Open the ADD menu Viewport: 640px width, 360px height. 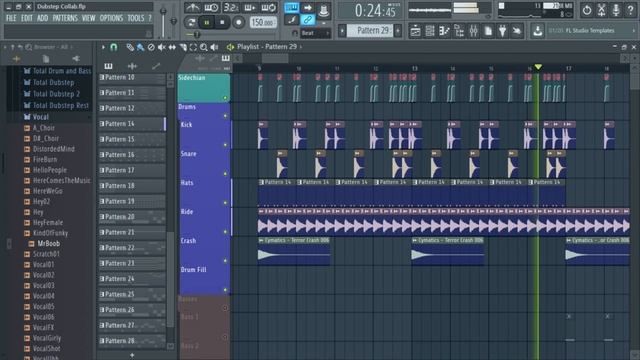[x=42, y=18]
